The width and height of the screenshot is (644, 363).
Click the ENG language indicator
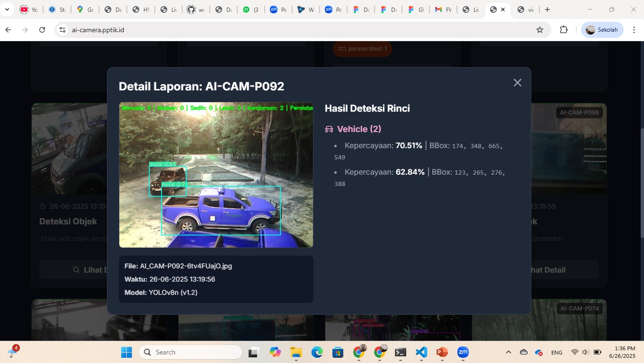pyautogui.click(x=557, y=353)
